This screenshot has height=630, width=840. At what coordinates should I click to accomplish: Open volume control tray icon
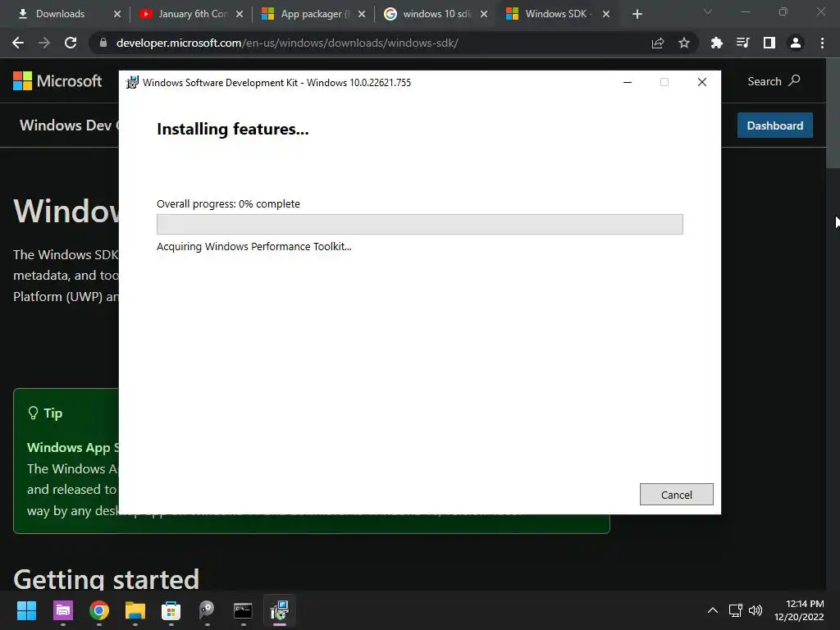(x=756, y=610)
